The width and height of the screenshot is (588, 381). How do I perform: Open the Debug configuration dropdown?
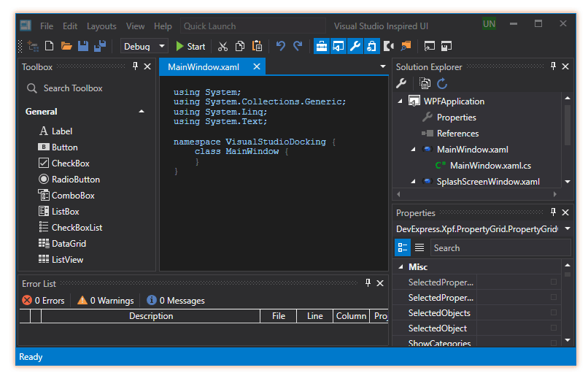(144, 47)
